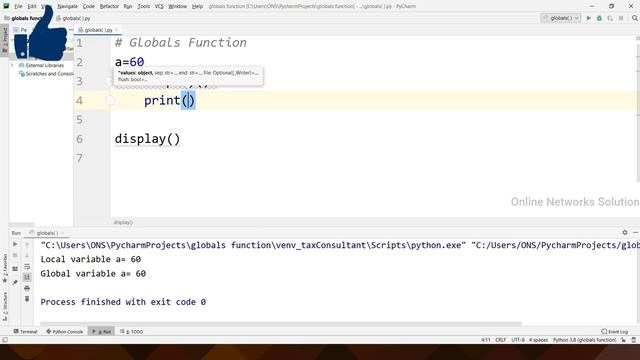Click on line 2 code a=60
Viewport: 640px width, 360px height.
click(x=129, y=62)
